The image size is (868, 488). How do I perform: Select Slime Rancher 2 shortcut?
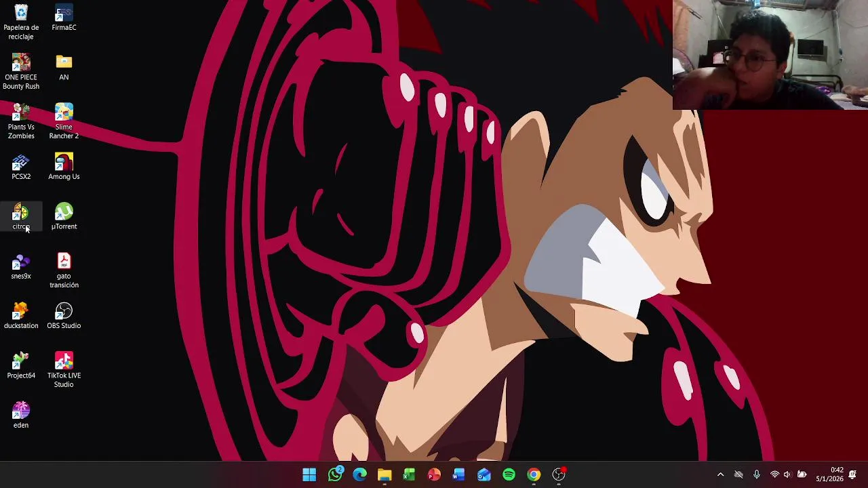[x=64, y=121]
